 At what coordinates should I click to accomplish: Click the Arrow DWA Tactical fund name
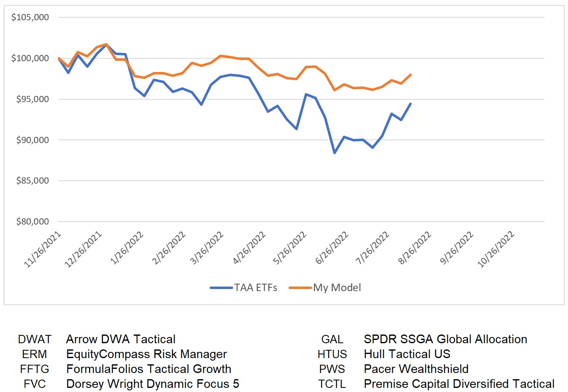(x=121, y=339)
